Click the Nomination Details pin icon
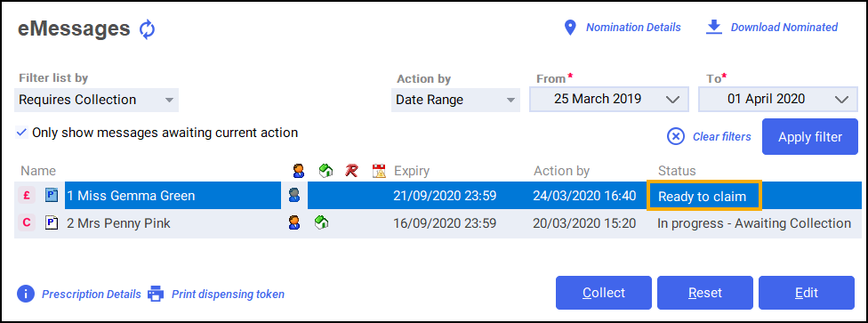Image resolution: width=868 pixels, height=323 pixels. pos(569,28)
